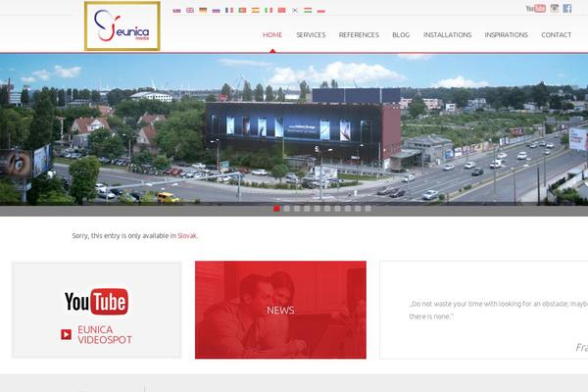Jump to the eighth carousel slide dot
588x392 pixels.
(x=348, y=209)
